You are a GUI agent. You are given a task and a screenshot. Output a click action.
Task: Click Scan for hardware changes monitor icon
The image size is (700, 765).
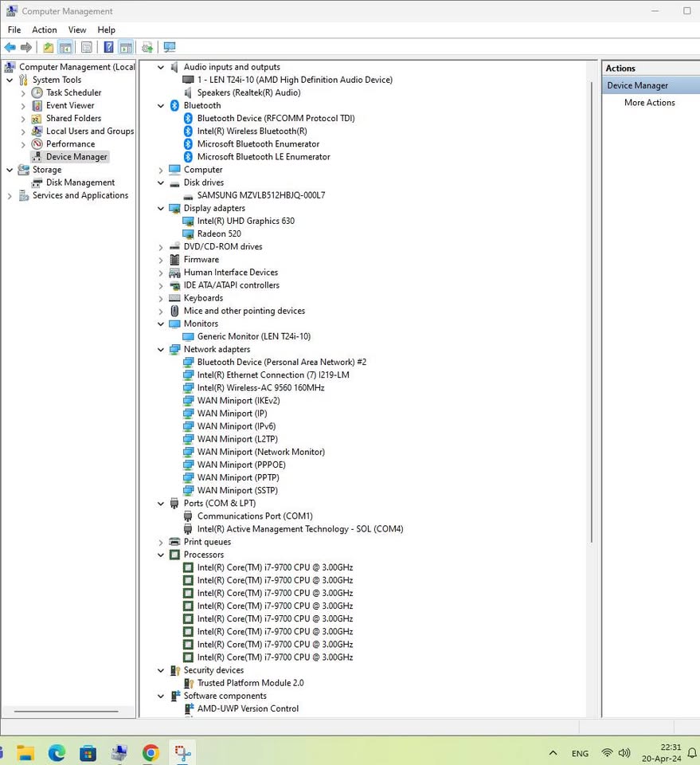170,47
